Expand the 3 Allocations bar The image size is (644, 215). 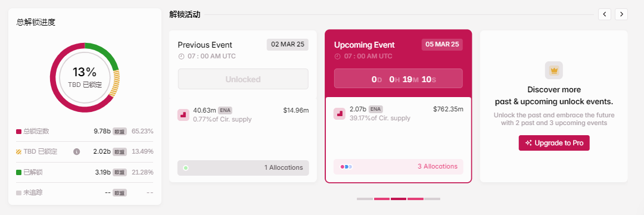[x=399, y=167]
